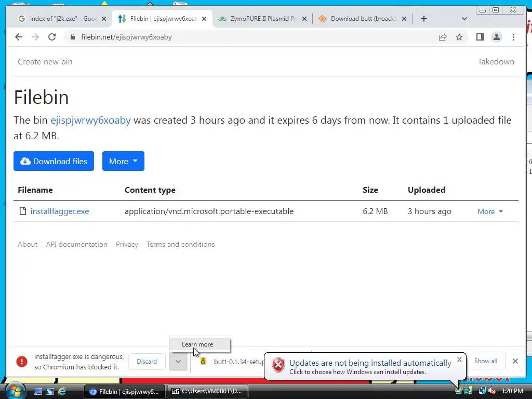Screen dimensions: 532x399
Task: Click the Download files button
Action: pyautogui.click(x=54, y=161)
